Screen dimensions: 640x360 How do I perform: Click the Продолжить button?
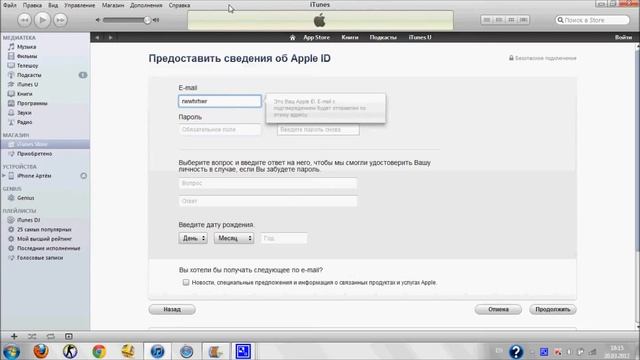pyautogui.click(x=553, y=309)
